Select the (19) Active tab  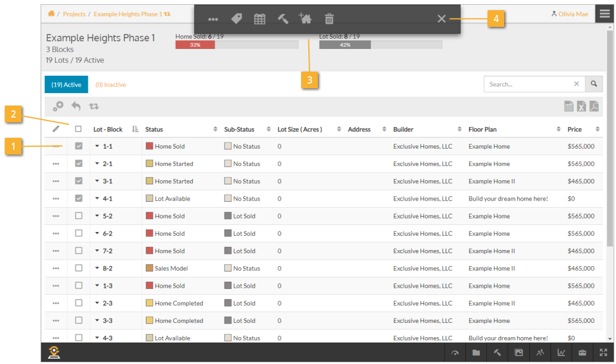point(66,85)
